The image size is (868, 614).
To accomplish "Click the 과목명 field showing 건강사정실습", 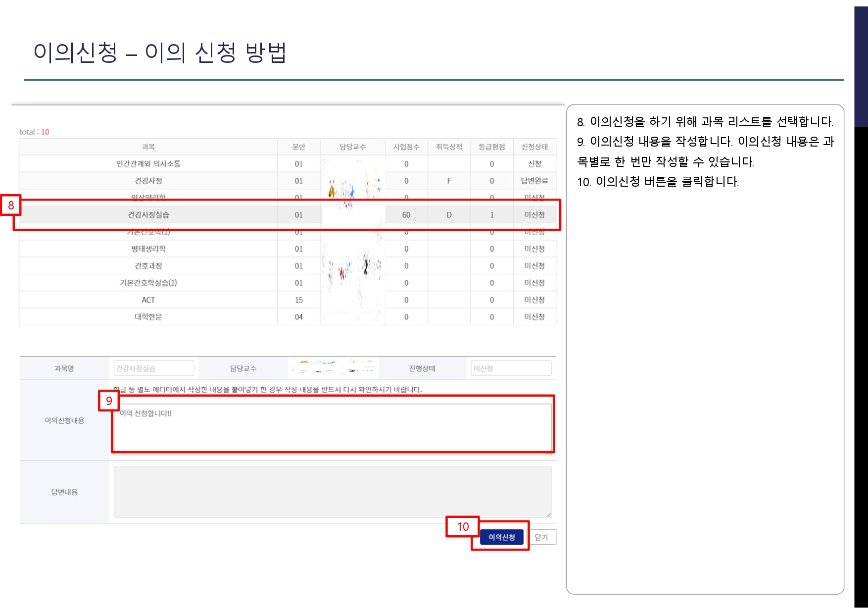I will click(x=154, y=368).
